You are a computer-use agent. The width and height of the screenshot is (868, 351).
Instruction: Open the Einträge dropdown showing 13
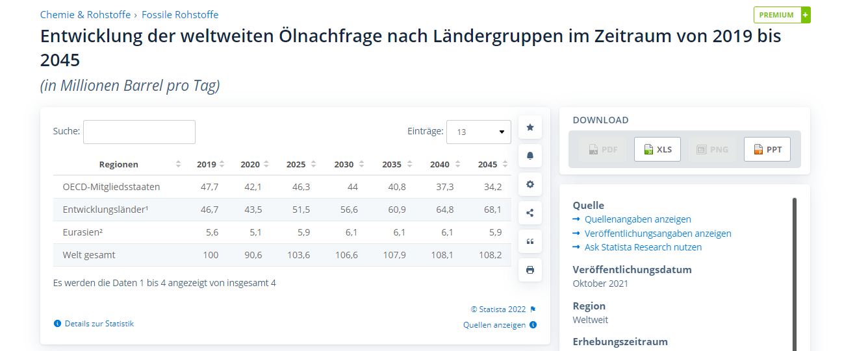[479, 132]
